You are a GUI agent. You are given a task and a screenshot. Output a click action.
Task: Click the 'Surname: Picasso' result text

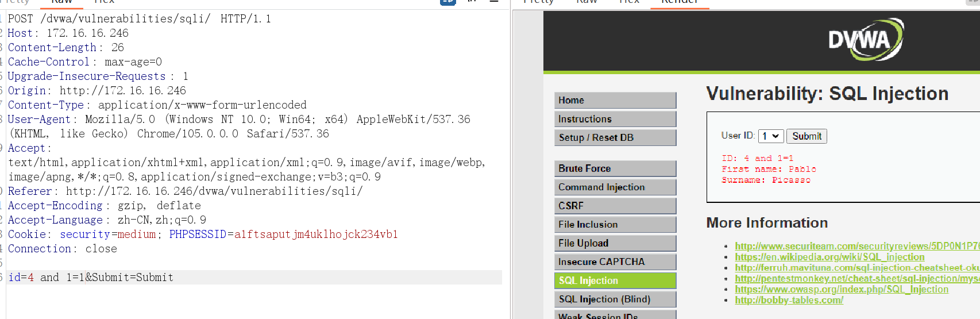(766, 180)
